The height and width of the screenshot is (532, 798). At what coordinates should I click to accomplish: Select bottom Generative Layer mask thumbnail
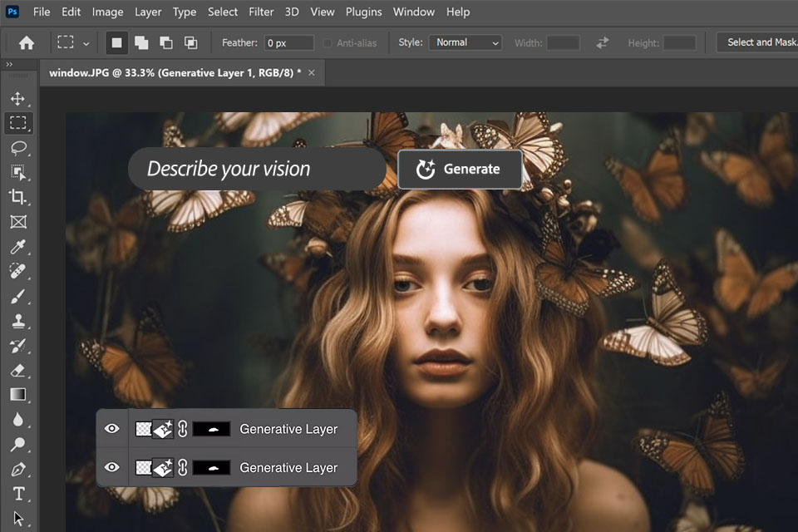pos(212,467)
